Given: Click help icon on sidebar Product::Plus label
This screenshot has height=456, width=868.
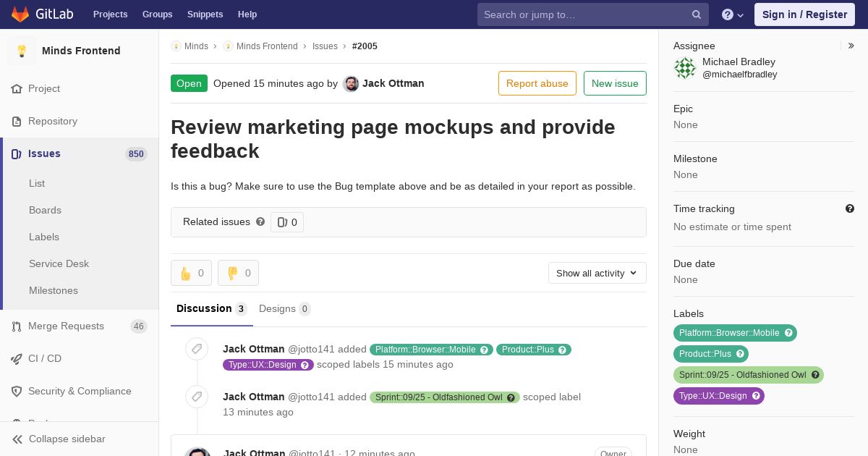Looking at the screenshot, I should pos(741,354).
